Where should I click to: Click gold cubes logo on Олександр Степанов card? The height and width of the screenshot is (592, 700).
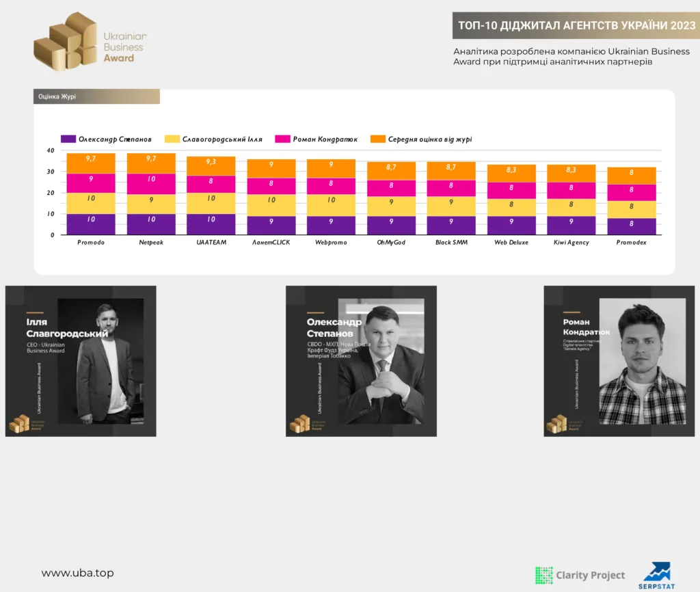tap(300, 423)
